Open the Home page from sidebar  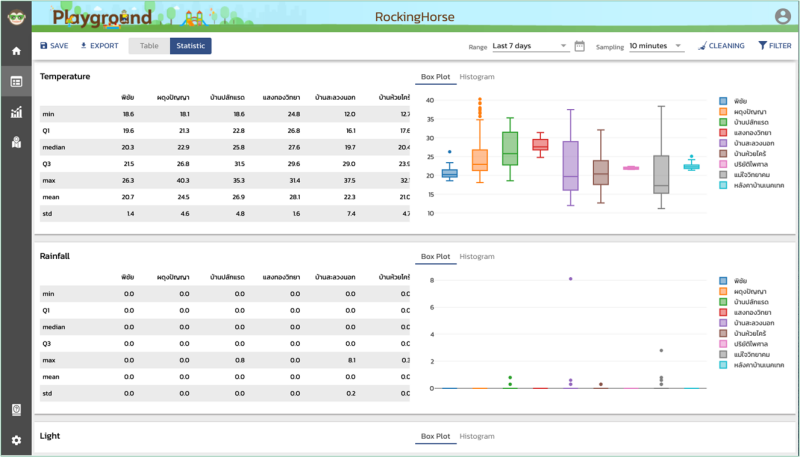(16, 51)
